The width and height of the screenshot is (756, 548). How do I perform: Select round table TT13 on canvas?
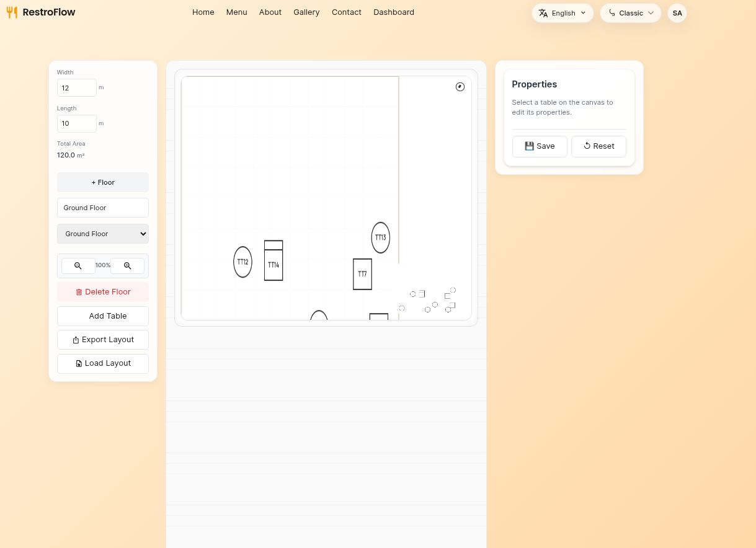tap(380, 237)
